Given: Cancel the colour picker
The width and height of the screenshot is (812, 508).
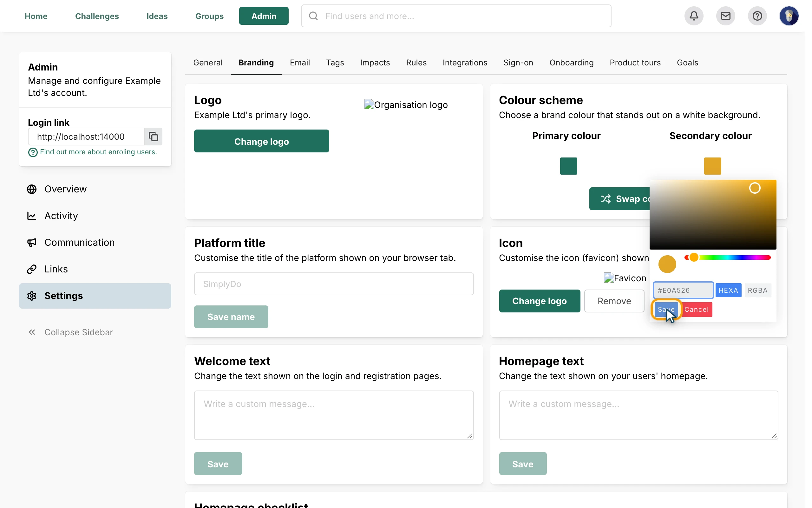Looking at the screenshot, I should point(697,310).
